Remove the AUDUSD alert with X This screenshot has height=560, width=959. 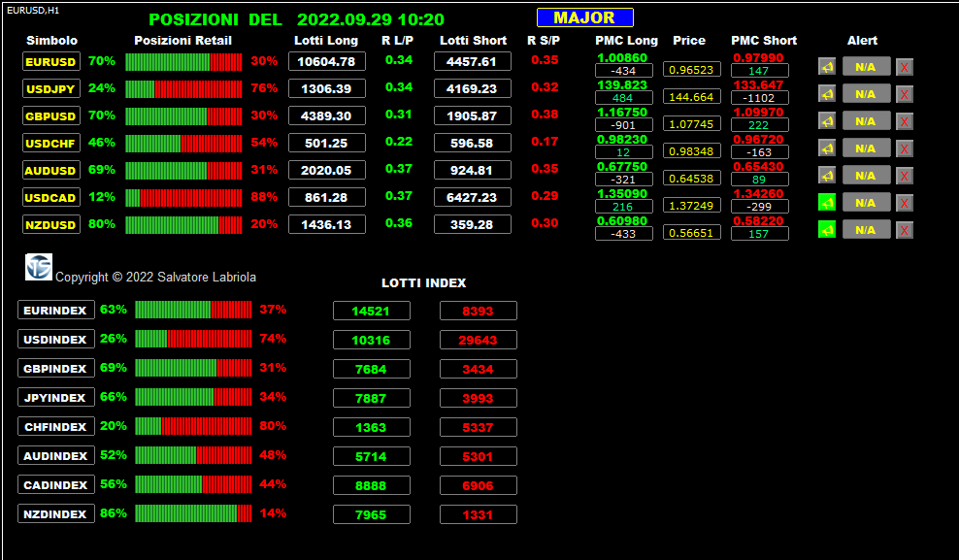pos(905,176)
